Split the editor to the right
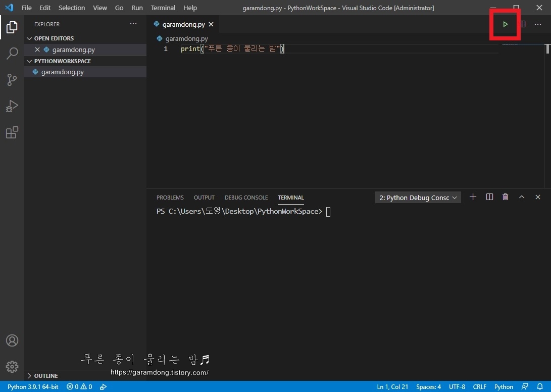 pyautogui.click(x=523, y=24)
